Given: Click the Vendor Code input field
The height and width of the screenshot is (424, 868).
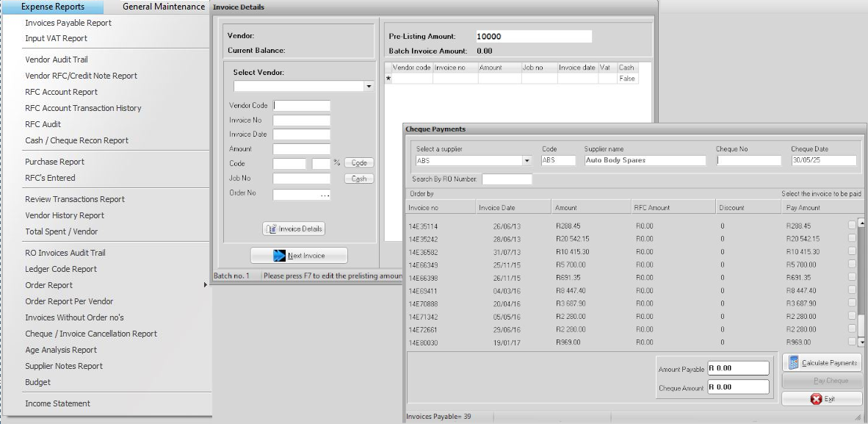Looking at the screenshot, I should (x=302, y=106).
